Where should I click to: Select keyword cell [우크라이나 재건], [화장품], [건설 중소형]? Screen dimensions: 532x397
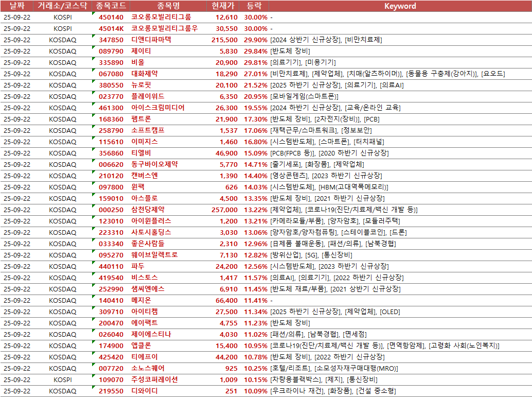pyautogui.click(x=333, y=391)
